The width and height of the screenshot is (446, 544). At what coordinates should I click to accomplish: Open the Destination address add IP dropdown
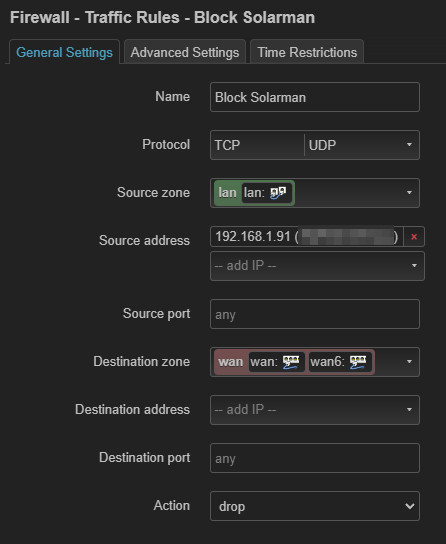[315, 410]
